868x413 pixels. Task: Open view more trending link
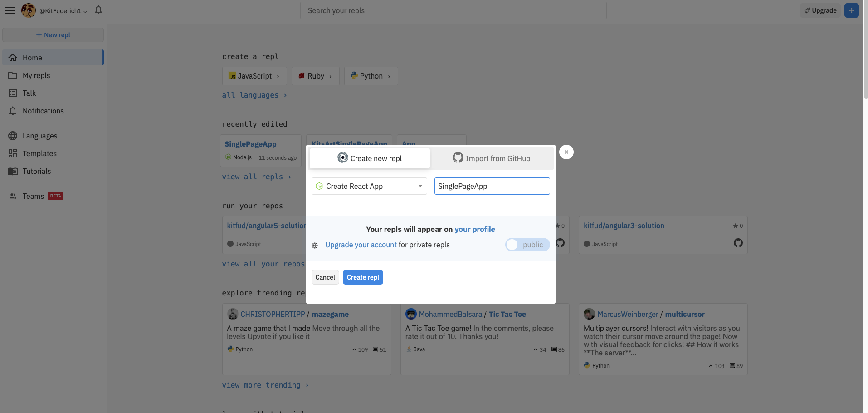point(265,385)
